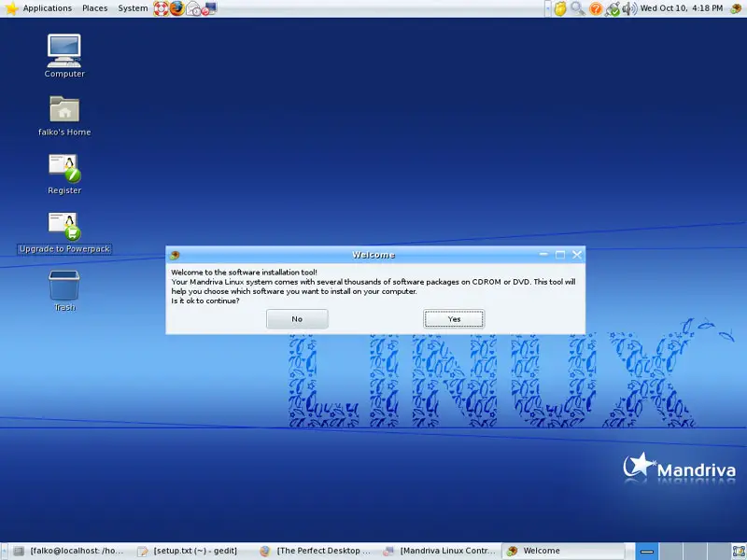747x560 pixels.
Task: Click the yellow shield tray icon
Action: coord(560,8)
